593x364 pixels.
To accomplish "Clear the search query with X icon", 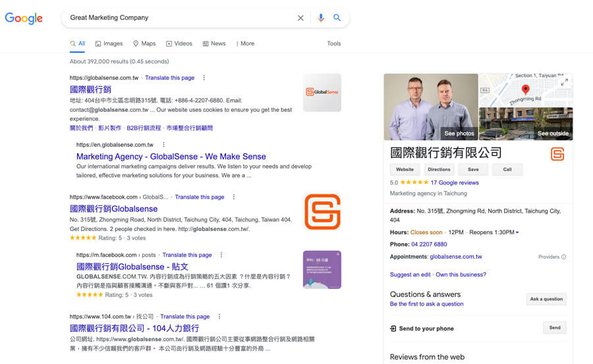I will [x=300, y=18].
